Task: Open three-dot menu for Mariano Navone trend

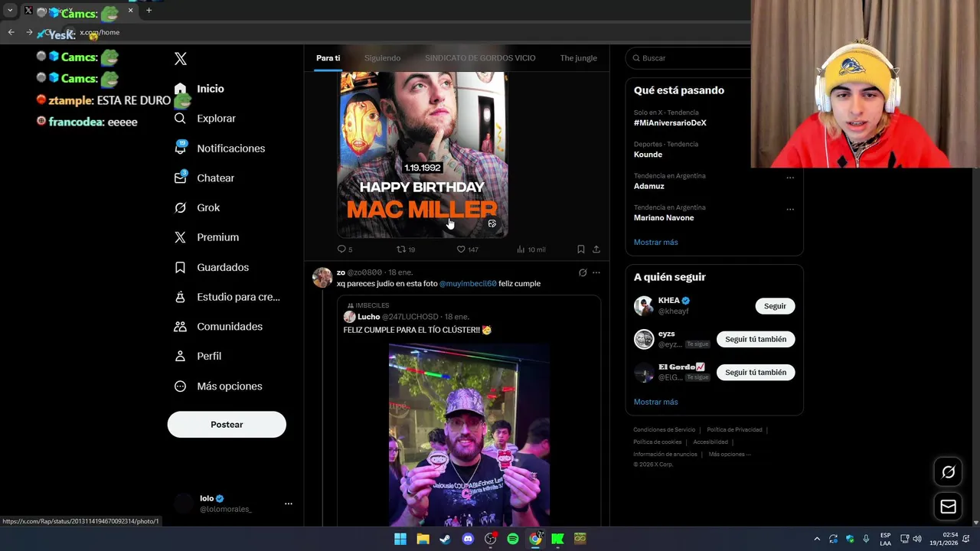Action: tap(790, 209)
